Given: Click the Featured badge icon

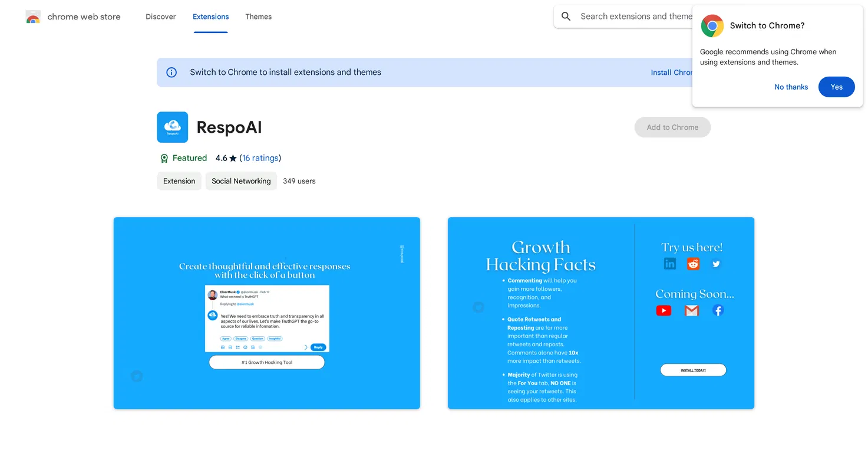Looking at the screenshot, I should click(164, 158).
